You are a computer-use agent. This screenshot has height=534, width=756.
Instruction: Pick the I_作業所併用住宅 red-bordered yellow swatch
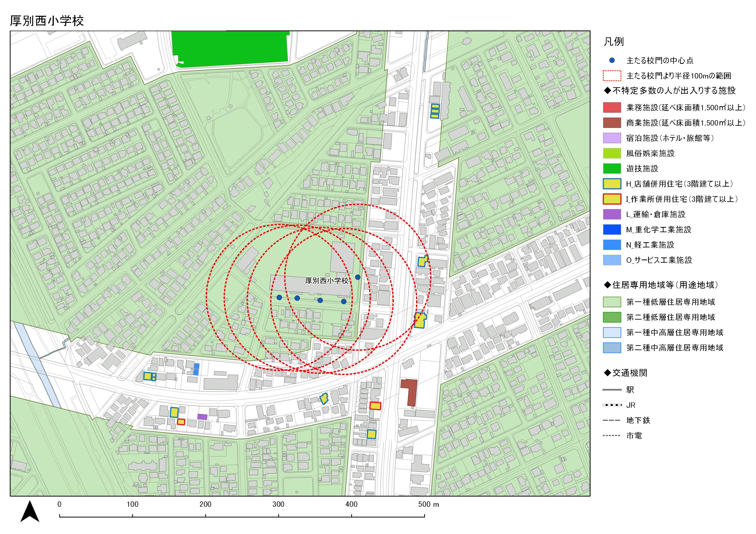pyautogui.click(x=612, y=199)
